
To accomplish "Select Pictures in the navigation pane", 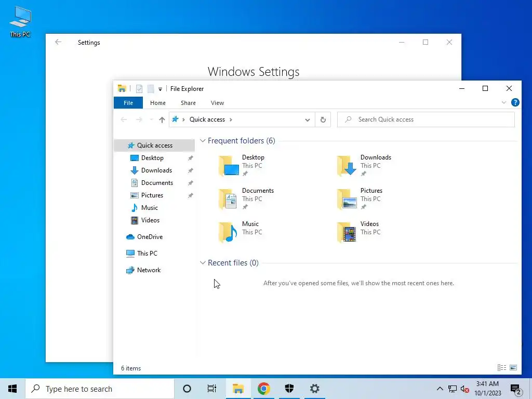I will [x=152, y=195].
